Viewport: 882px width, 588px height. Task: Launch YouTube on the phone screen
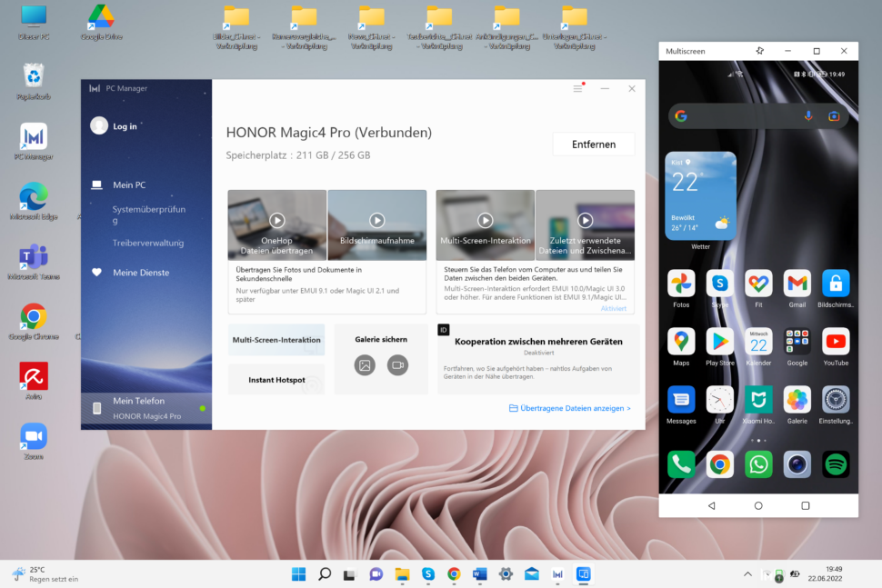(x=836, y=342)
